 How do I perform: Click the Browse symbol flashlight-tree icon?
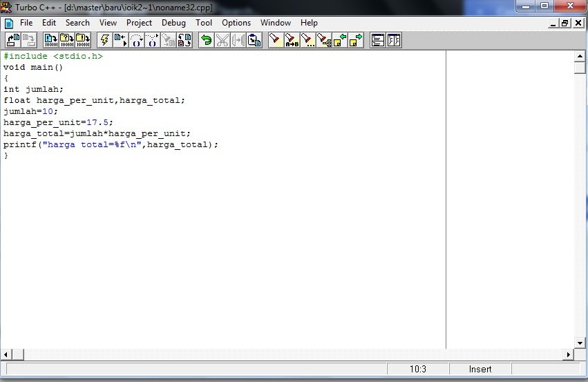click(324, 40)
